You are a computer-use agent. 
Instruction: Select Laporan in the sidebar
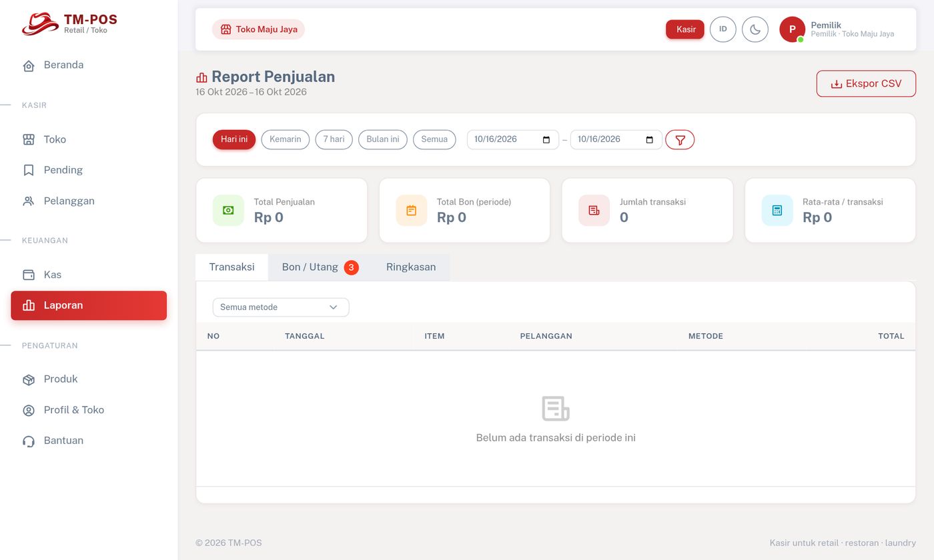[89, 305]
